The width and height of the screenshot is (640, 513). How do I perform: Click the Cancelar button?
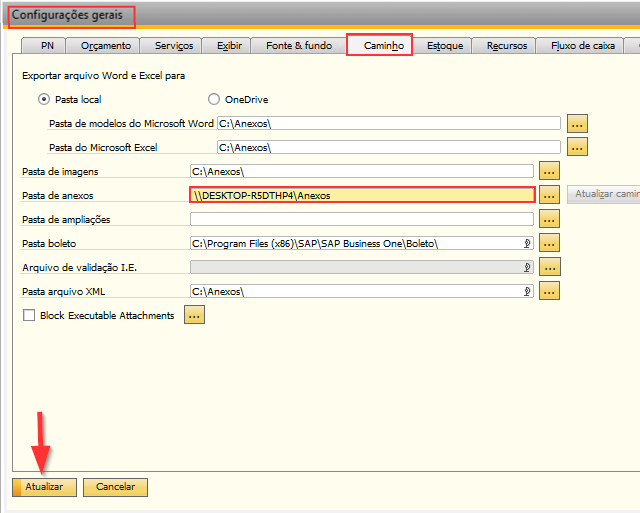(x=116, y=487)
